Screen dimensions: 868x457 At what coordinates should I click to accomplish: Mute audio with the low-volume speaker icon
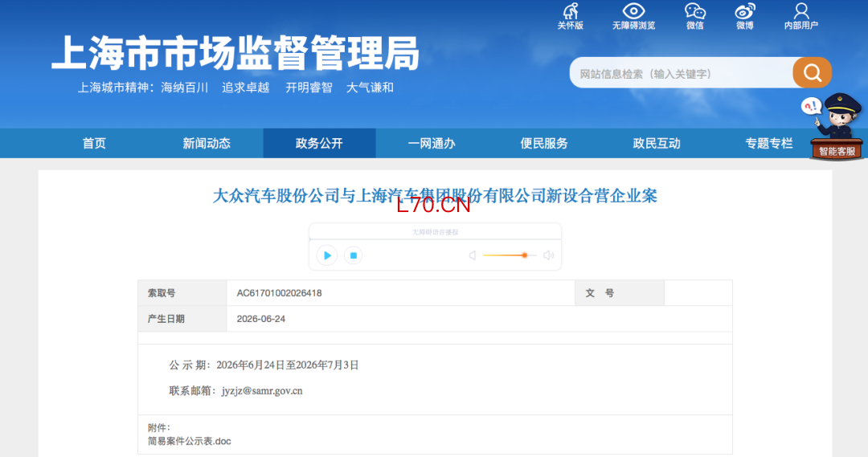(473, 255)
